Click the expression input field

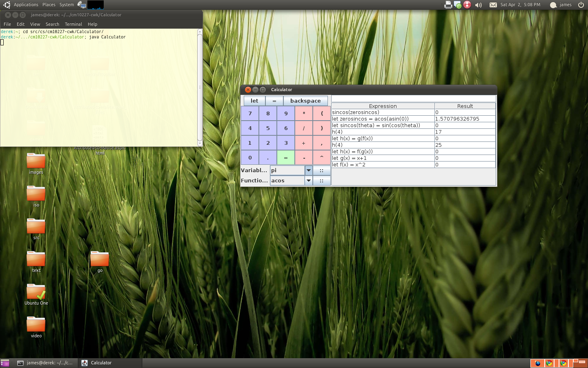pyautogui.click(x=413, y=99)
